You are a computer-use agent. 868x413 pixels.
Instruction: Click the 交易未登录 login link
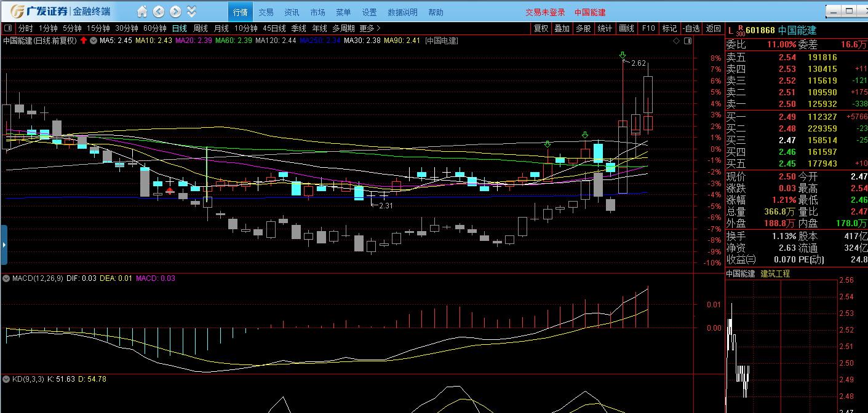545,12
